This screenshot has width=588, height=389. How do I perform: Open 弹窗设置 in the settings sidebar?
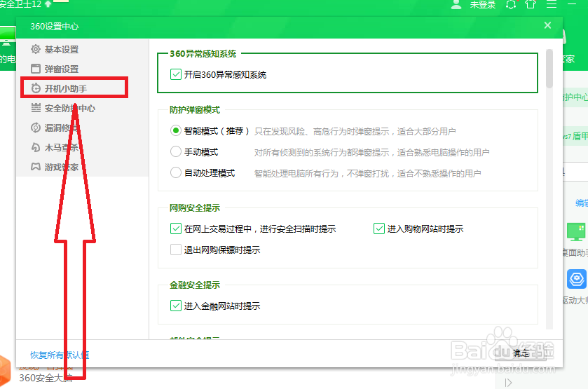click(62, 69)
